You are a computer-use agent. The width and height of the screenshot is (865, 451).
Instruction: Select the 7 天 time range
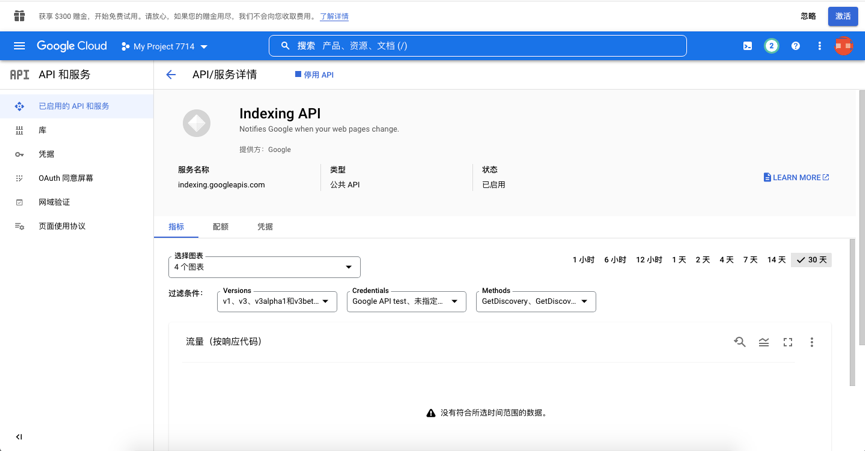pos(750,260)
